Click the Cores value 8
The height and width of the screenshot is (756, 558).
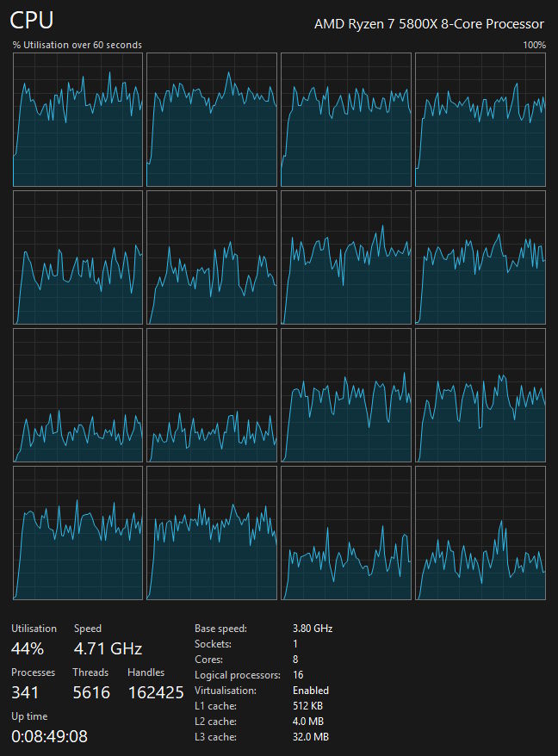point(295,659)
